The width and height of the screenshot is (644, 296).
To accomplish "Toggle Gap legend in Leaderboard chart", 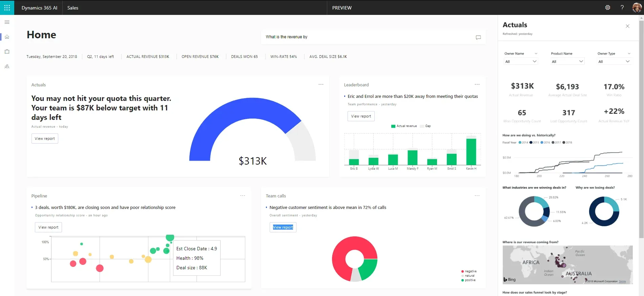I will pos(425,126).
